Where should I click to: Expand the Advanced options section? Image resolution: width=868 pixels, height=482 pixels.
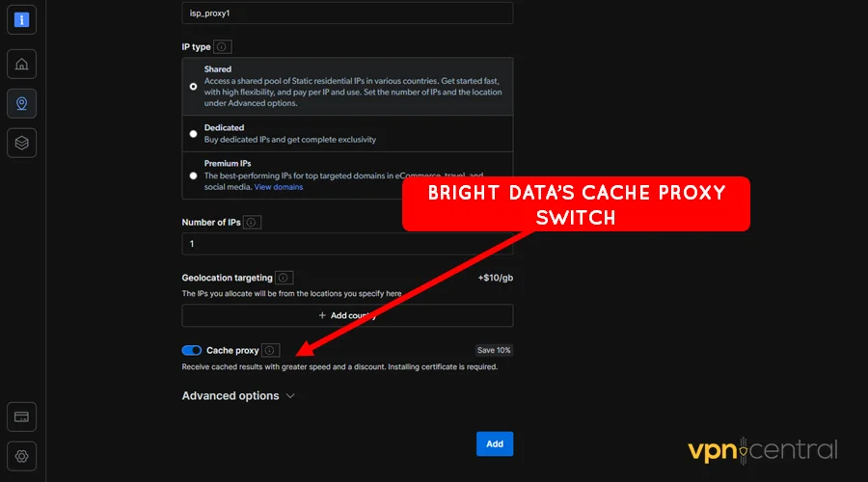238,395
